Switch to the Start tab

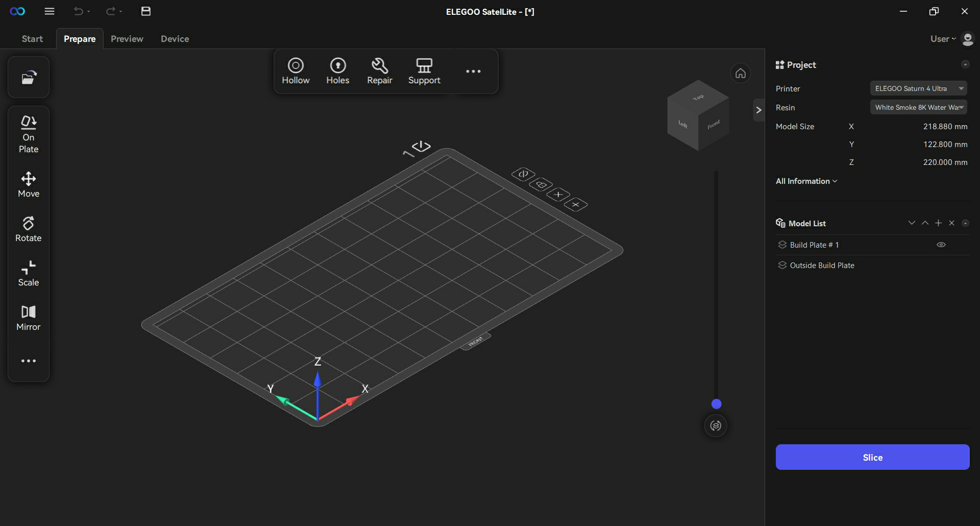click(x=32, y=39)
